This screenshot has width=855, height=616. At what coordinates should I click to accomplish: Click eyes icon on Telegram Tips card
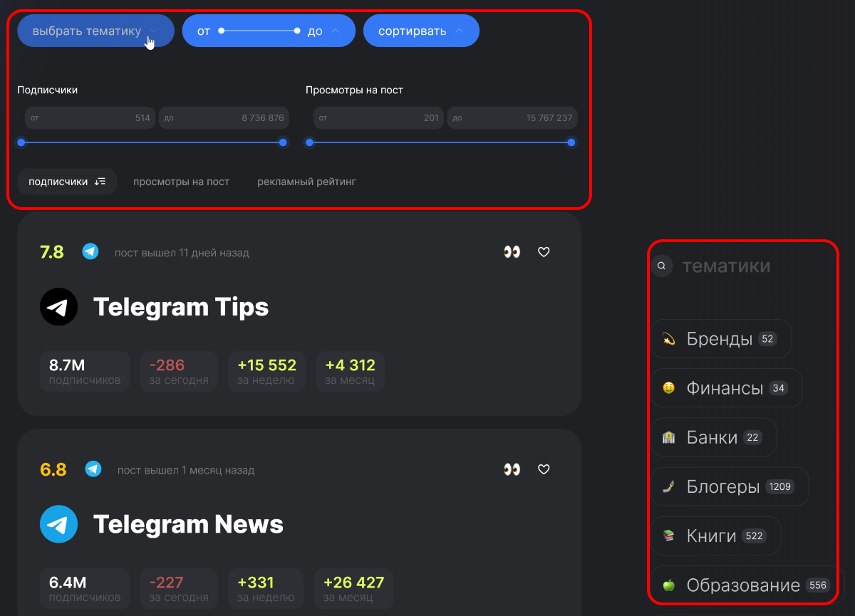point(512,252)
